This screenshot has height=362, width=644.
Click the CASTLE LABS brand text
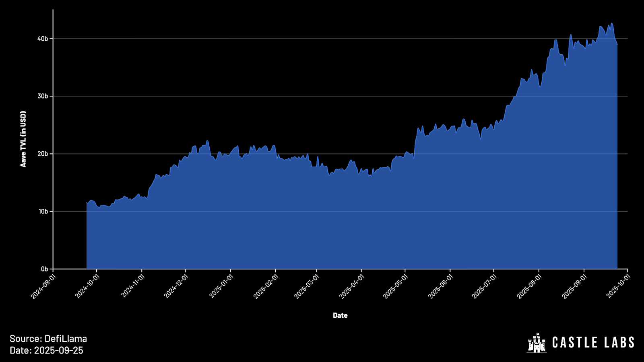click(x=593, y=343)
